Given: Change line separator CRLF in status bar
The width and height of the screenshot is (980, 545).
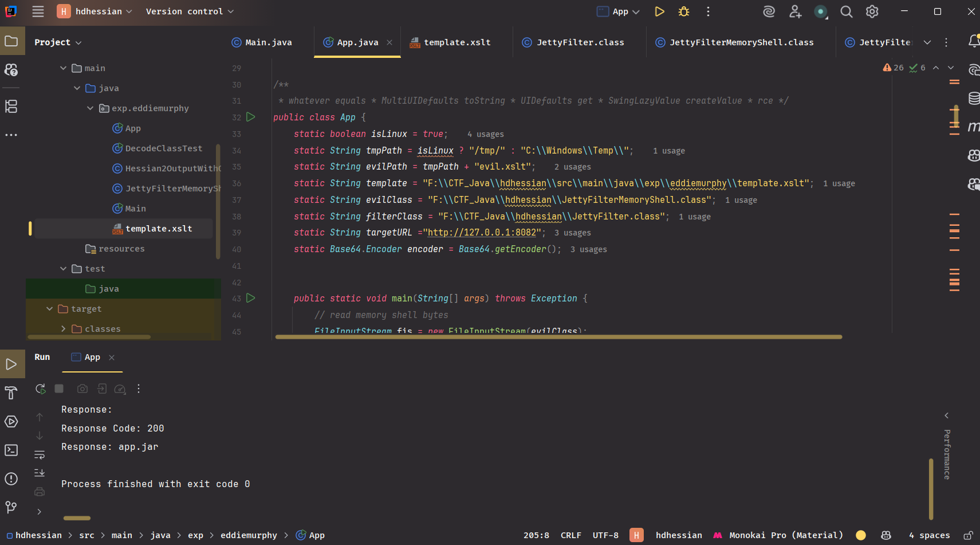Looking at the screenshot, I should point(570,535).
